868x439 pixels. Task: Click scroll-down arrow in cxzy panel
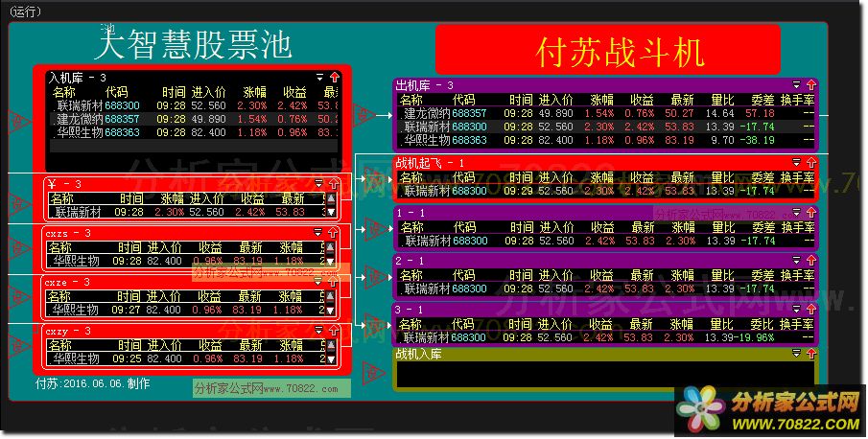coord(331,358)
